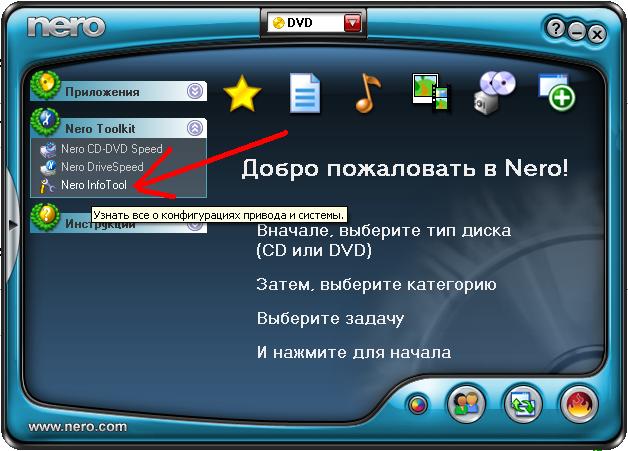Launch Nero InfoTool
The image size is (628, 451).
94,185
